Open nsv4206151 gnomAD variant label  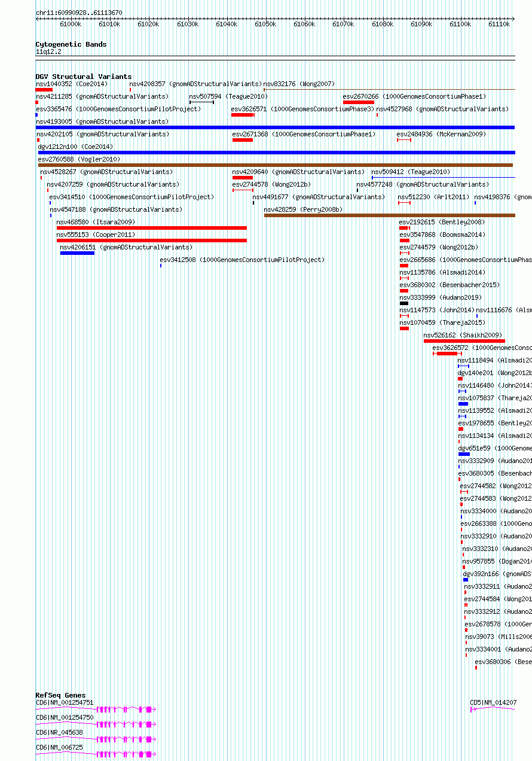[126, 247]
